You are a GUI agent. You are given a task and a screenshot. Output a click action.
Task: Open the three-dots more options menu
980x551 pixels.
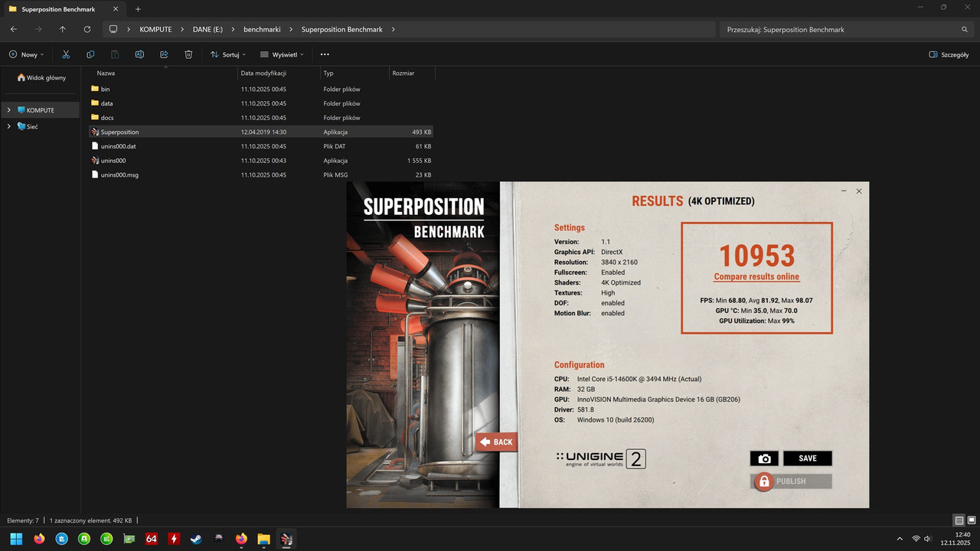click(325, 54)
